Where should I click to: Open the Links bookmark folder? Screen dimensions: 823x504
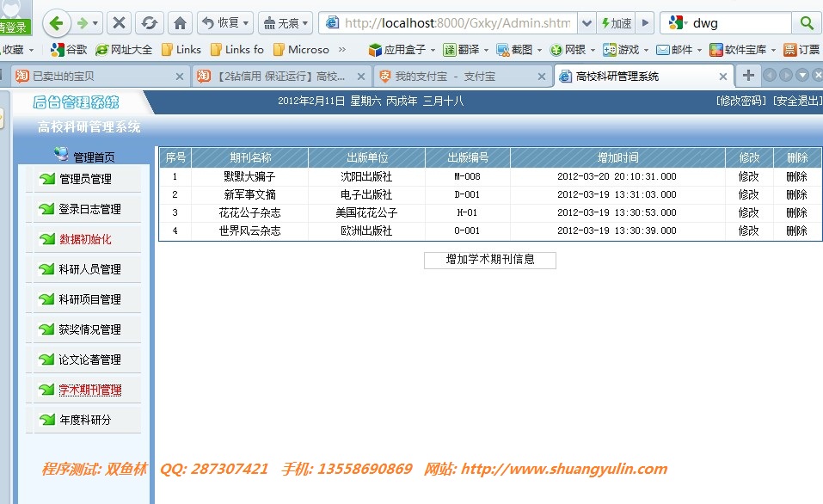click(181, 50)
